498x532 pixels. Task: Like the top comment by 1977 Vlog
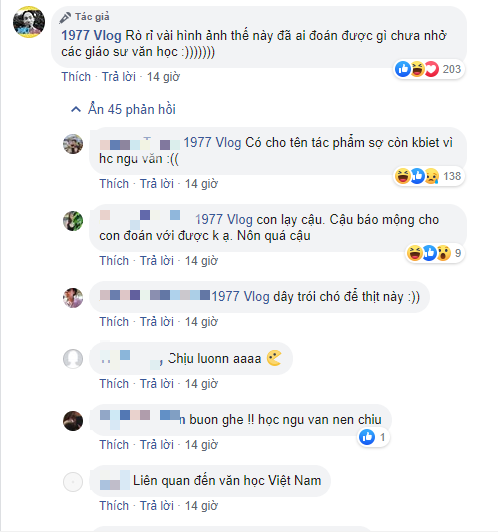click(x=76, y=77)
